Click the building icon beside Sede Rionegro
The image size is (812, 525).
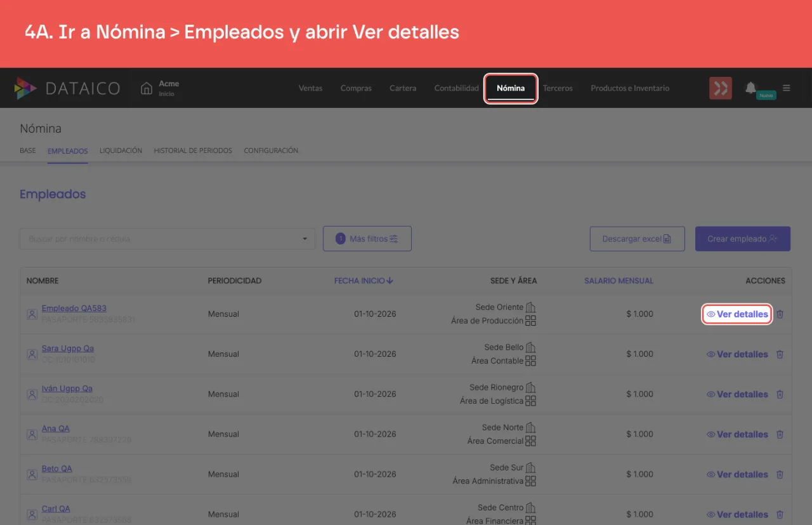pyautogui.click(x=531, y=387)
